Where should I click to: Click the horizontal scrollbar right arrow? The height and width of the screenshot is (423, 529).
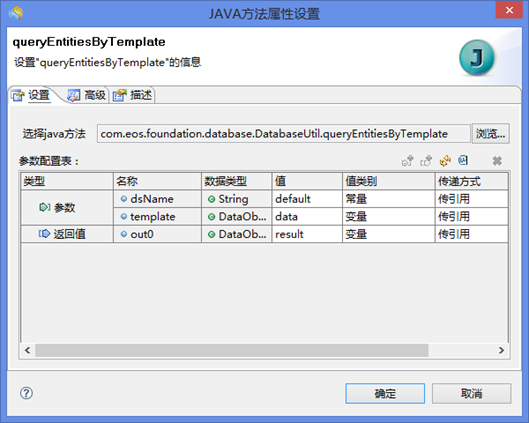pyautogui.click(x=502, y=350)
